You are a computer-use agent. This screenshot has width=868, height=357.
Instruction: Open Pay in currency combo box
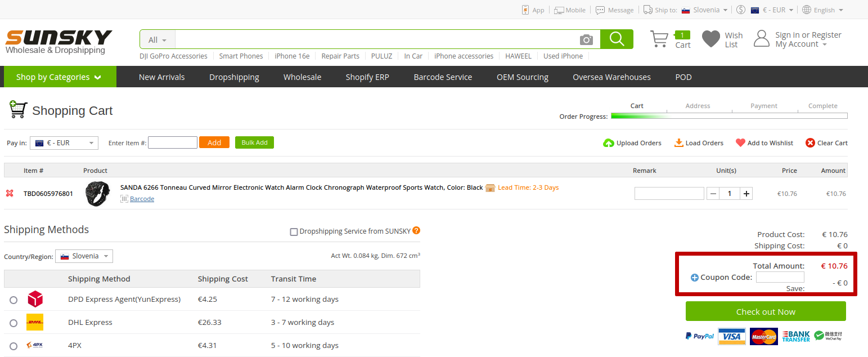point(64,143)
